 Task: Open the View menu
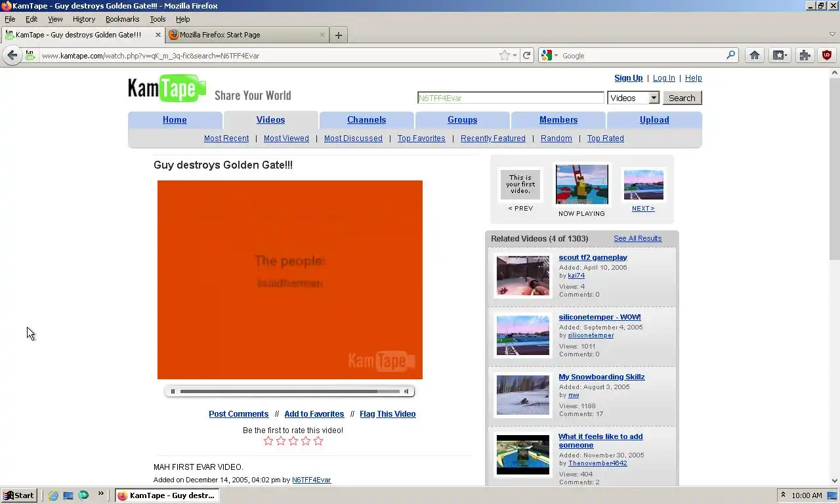(x=55, y=19)
